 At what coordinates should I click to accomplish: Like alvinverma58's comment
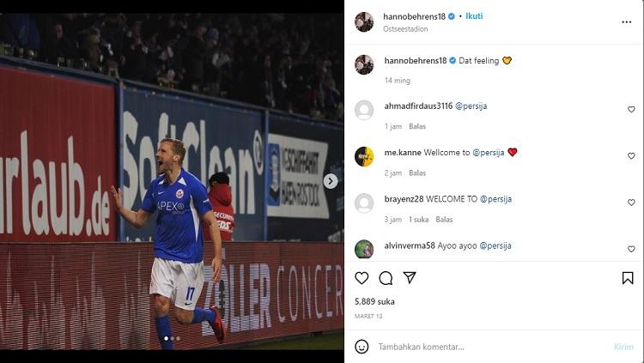(x=631, y=250)
